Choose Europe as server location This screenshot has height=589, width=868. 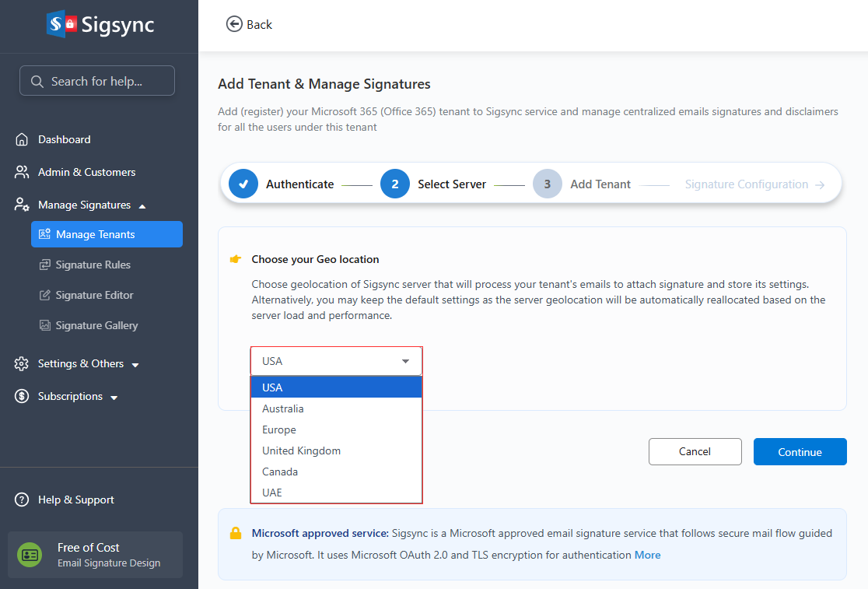tap(337, 429)
